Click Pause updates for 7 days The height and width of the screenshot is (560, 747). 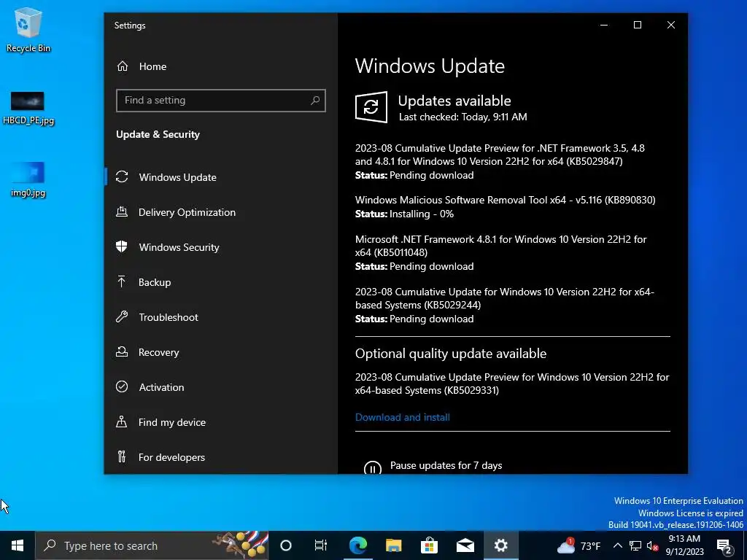click(446, 466)
